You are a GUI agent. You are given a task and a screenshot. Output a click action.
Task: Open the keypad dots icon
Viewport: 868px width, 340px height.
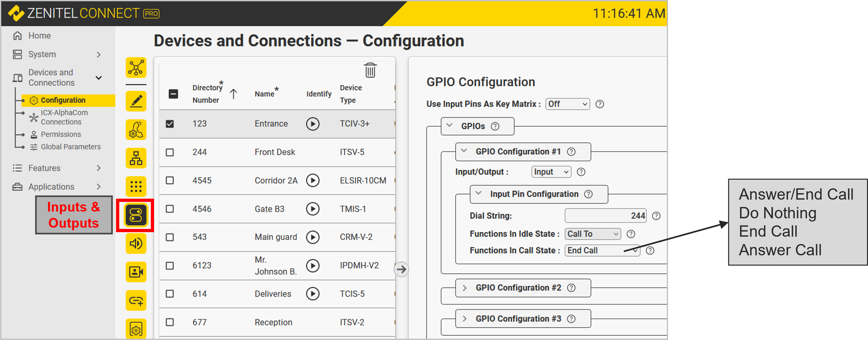136,186
